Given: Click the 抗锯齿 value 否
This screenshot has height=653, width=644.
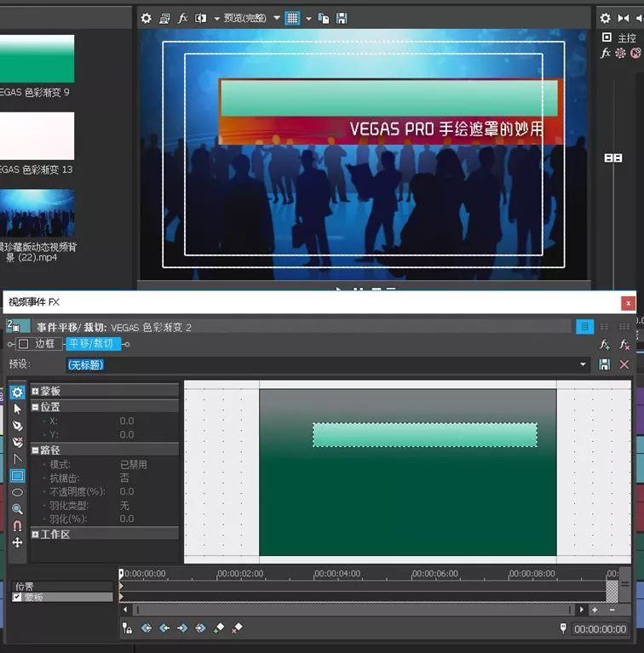Looking at the screenshot, I should point(124,478).
